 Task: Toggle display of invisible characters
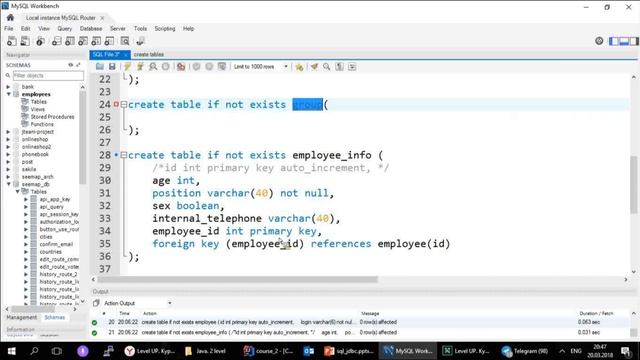339,67
